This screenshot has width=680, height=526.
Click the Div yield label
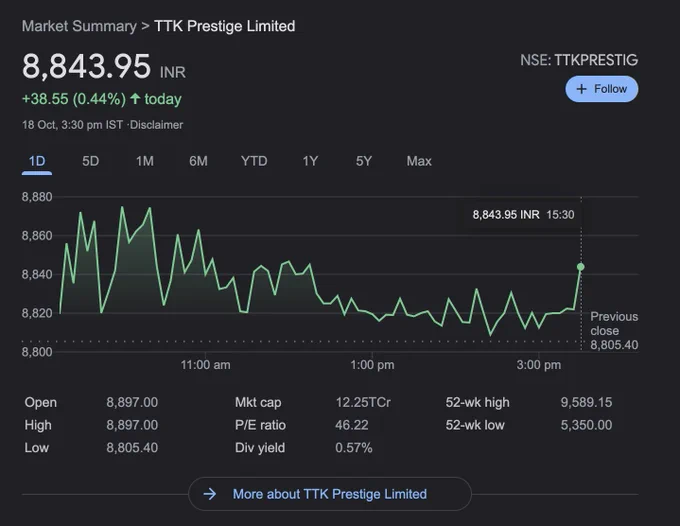click(x=260, y=448)
